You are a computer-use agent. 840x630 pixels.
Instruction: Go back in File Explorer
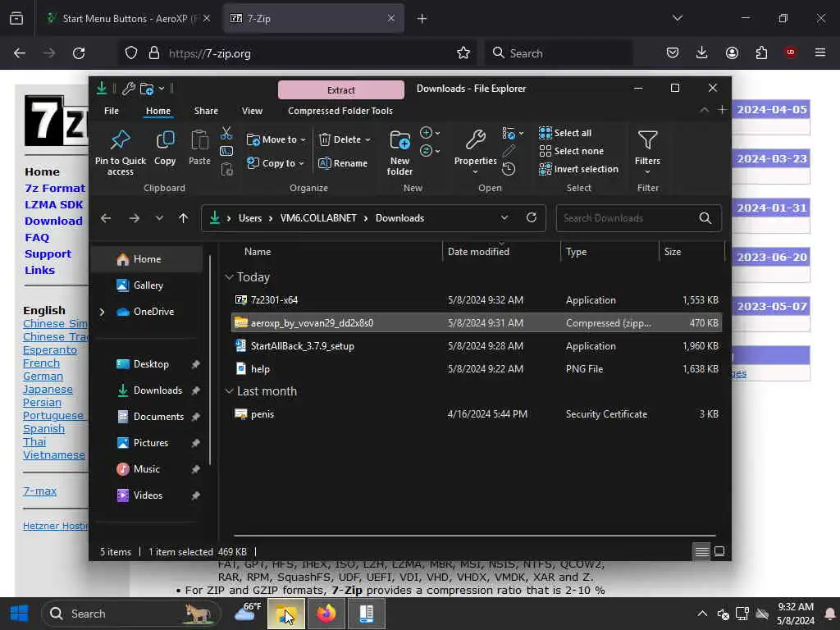[x=106, y=218]
